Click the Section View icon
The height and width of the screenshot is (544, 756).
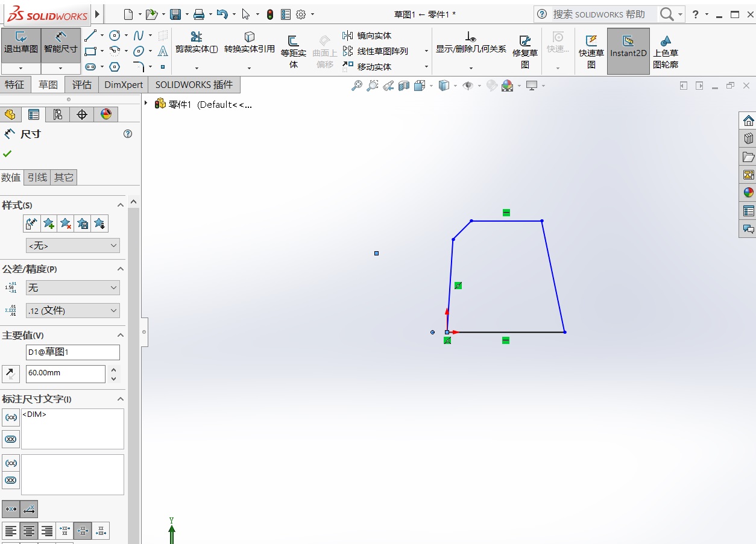(x=404, y=86)
